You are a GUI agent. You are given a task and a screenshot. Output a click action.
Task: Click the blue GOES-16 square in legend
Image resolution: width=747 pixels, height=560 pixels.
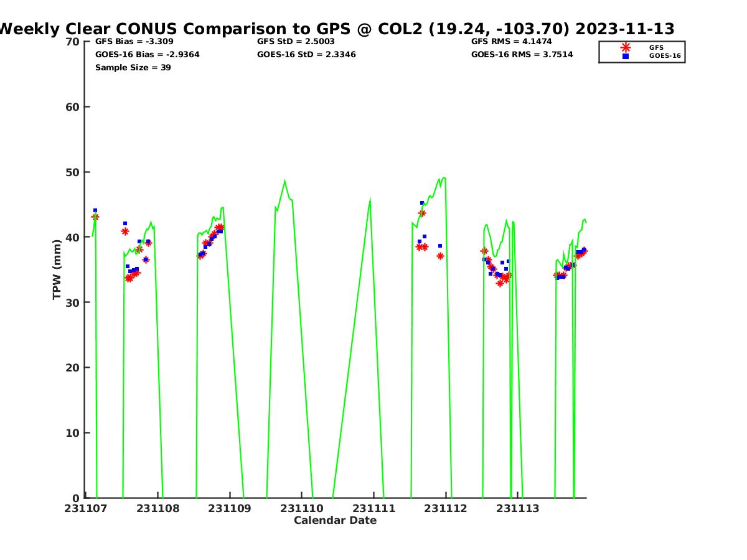[x=625, y=56]
